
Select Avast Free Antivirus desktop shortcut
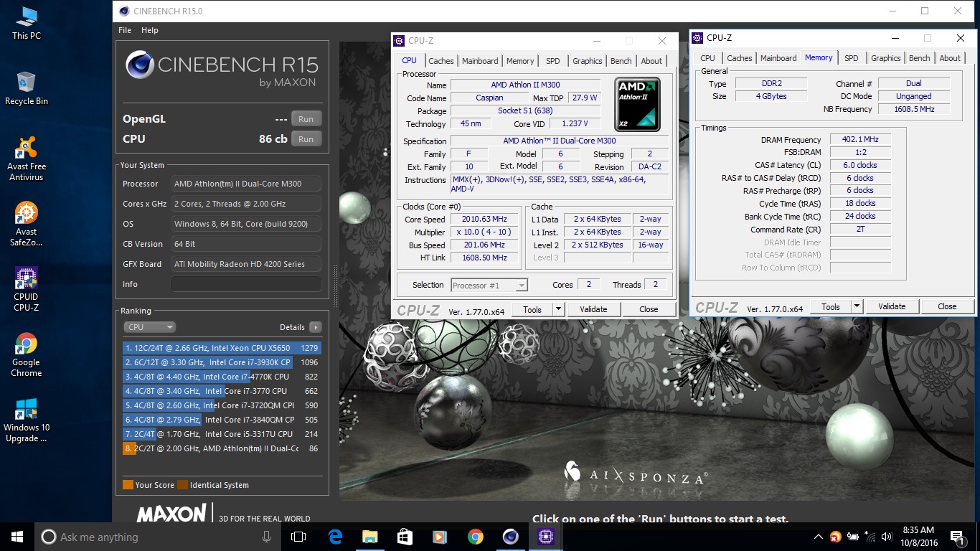(x=27, y=159)
